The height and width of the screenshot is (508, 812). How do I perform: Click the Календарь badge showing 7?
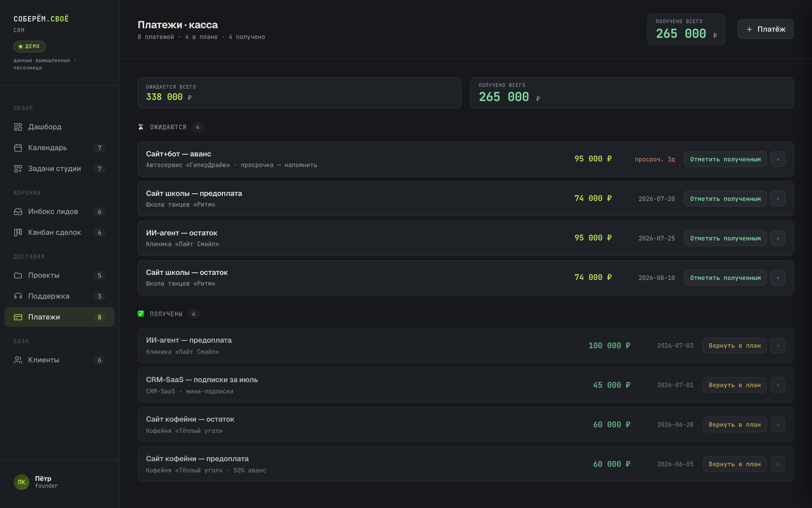(x=99, y=148)
